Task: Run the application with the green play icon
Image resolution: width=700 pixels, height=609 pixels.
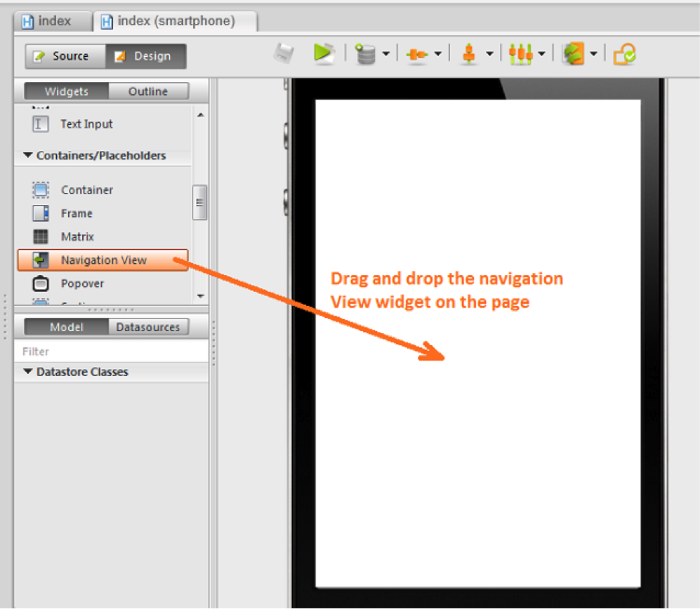Action: tap(324, 52)
